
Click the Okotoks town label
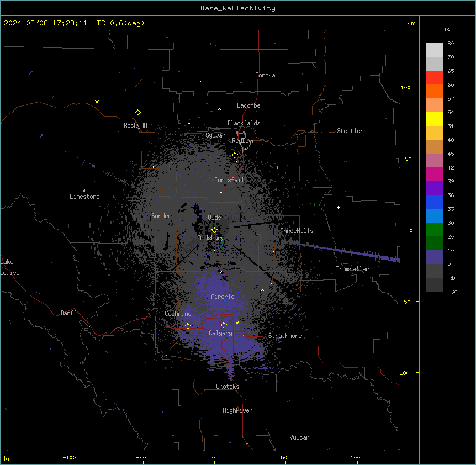coord(228,387)
